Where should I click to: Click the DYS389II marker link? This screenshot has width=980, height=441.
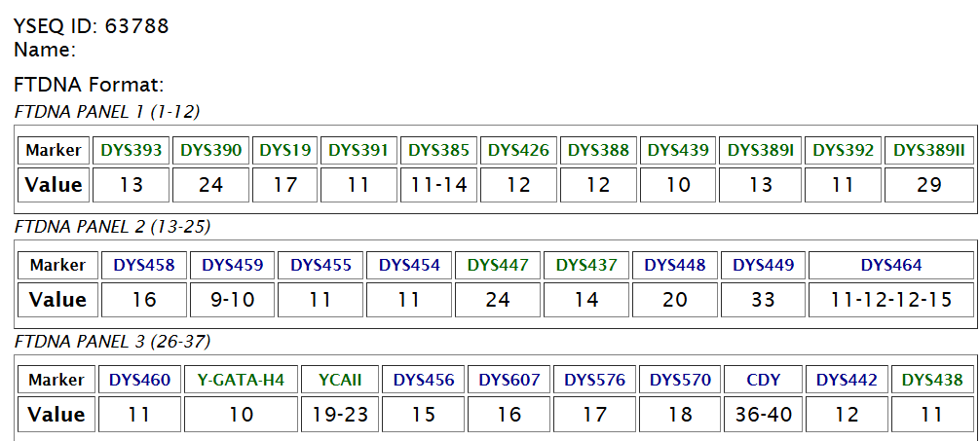(928, 150)
